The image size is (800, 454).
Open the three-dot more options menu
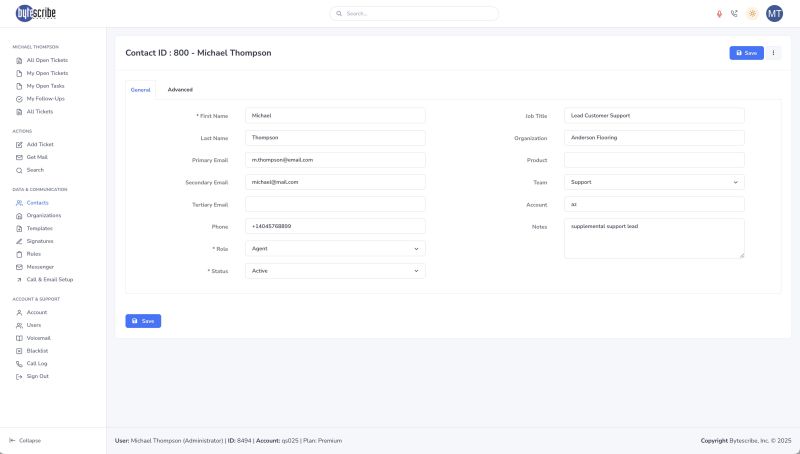pos(773,52)
